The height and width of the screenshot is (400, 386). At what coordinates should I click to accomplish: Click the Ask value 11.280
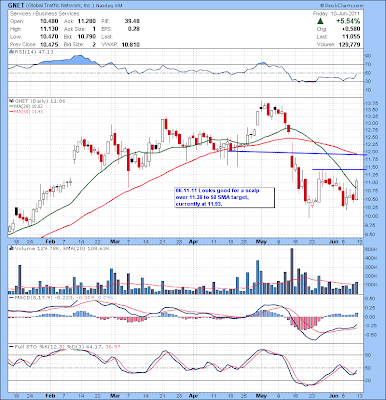pyautogui.click(x=87, y=21)
